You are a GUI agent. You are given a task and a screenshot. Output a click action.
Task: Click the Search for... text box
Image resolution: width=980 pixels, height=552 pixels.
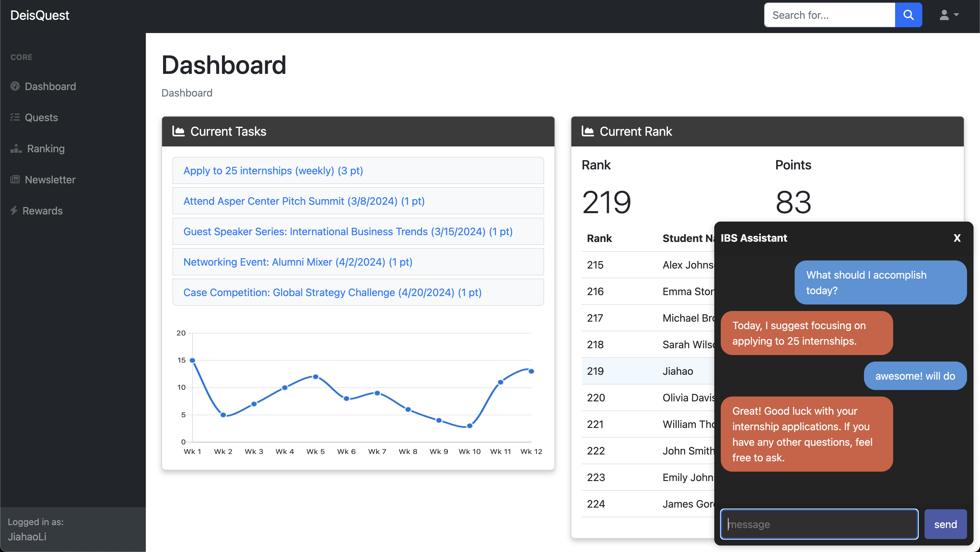pyautogui.click(x=829, y=15)
